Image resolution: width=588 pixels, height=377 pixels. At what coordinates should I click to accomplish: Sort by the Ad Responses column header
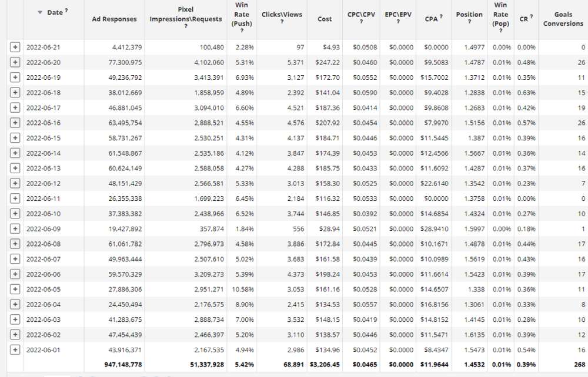[114, 19]
